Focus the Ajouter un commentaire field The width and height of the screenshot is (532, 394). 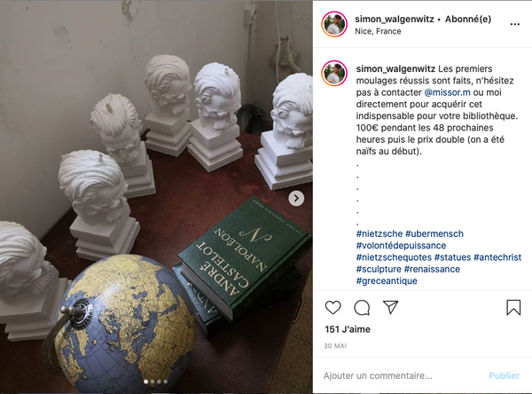402,375
